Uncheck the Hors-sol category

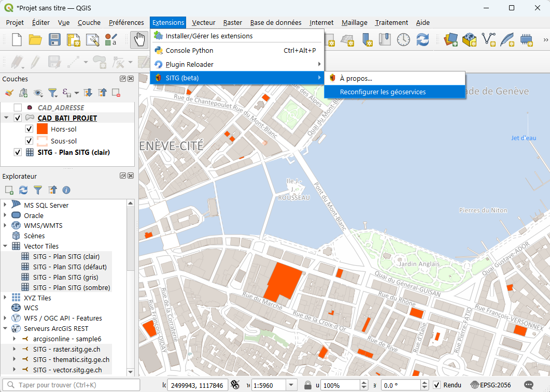[x=30, y=129]
